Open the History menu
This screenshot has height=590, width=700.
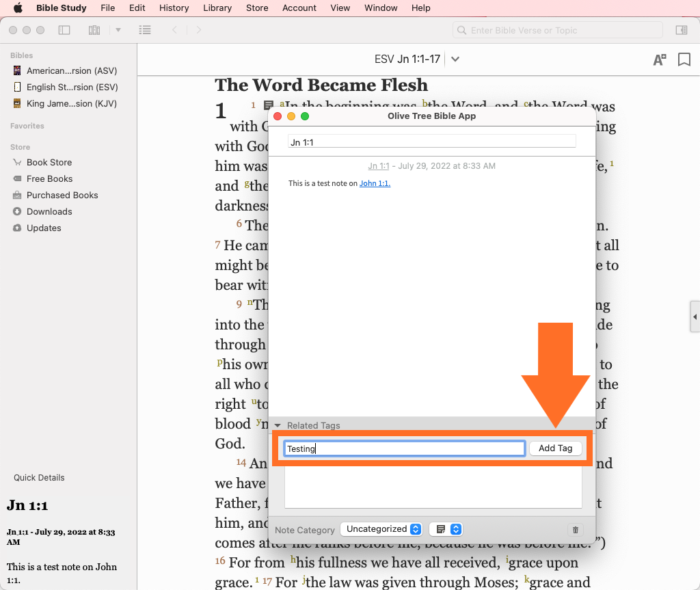pyautogui.click(x=174, y=8)
